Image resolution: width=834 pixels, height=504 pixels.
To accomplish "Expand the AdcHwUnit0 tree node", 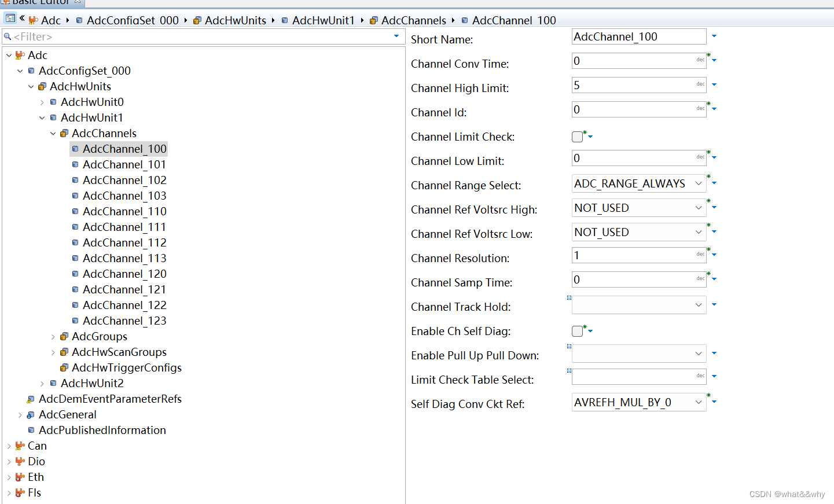I will 42,101.
